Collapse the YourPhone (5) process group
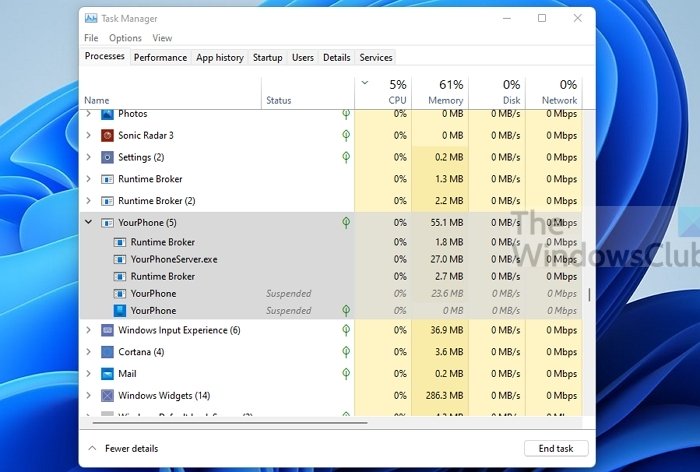This screenshot has width=700, height=472. [89, 222]
